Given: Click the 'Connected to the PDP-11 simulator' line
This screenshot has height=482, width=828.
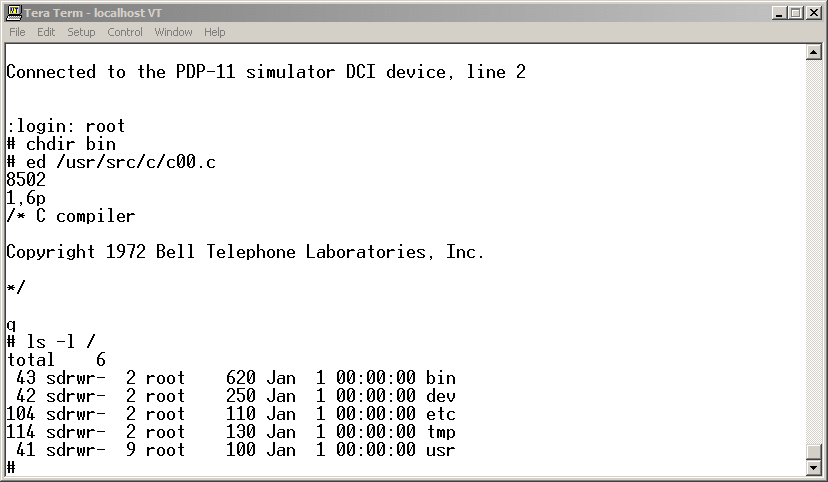Looking at the screenshot, I should click(x=266, y=72).
